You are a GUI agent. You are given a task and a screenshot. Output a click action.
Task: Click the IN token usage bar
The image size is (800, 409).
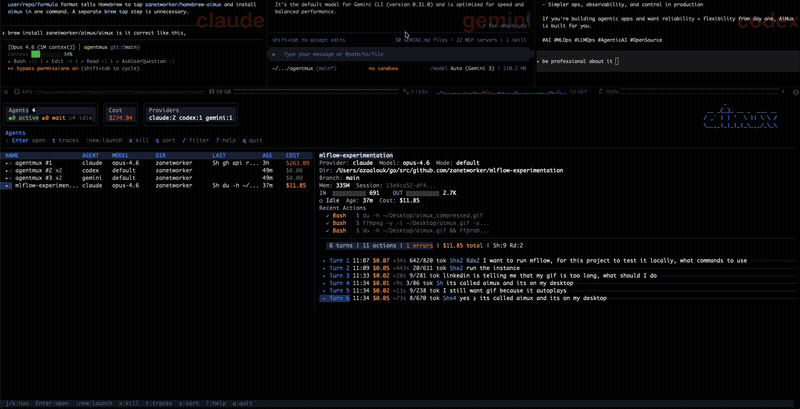pyautogui.click(x=349, y=193)
